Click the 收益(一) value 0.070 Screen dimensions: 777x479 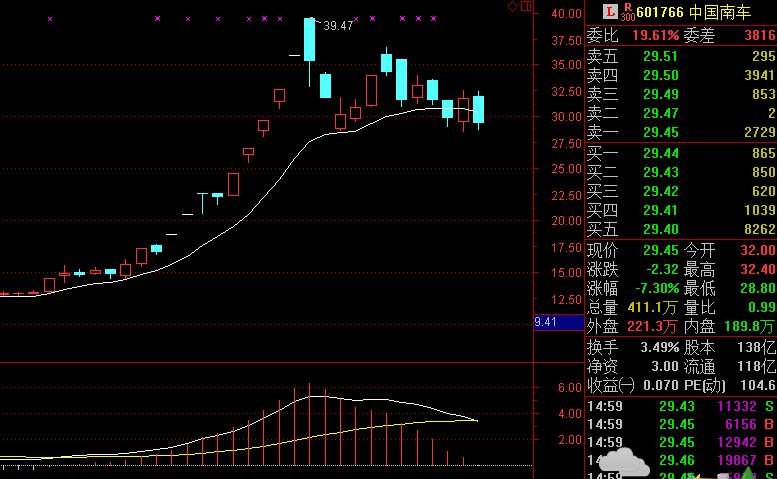(661, 385)
